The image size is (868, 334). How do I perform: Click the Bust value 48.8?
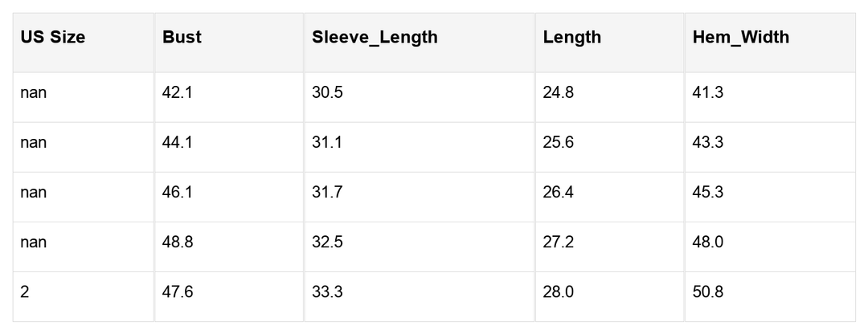[x=178, y=242]
